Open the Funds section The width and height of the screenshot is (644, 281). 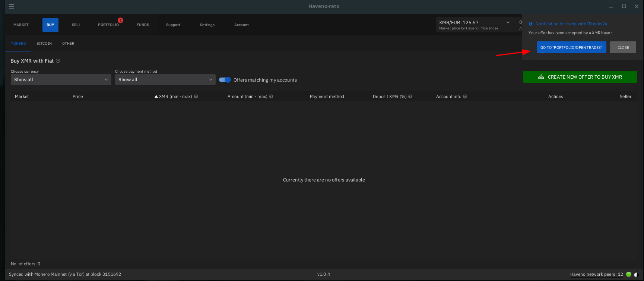[x=143, y=25]
